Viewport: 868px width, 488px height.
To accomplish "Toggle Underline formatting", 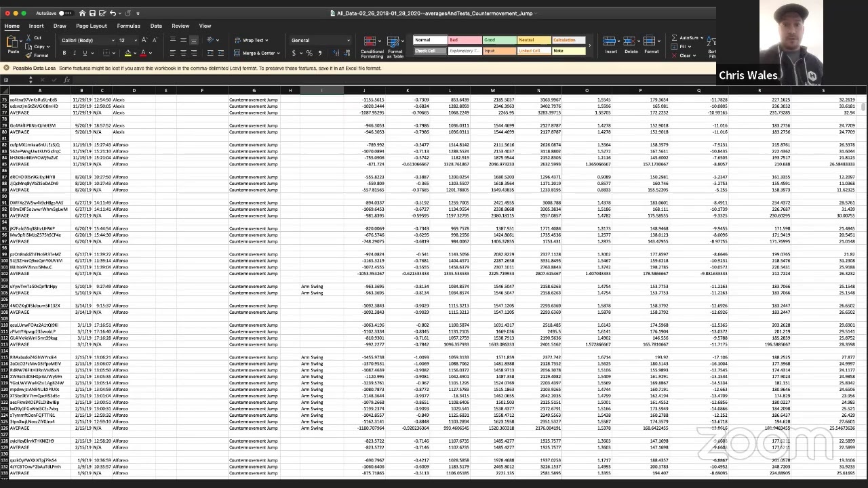I will click(83, 53).
